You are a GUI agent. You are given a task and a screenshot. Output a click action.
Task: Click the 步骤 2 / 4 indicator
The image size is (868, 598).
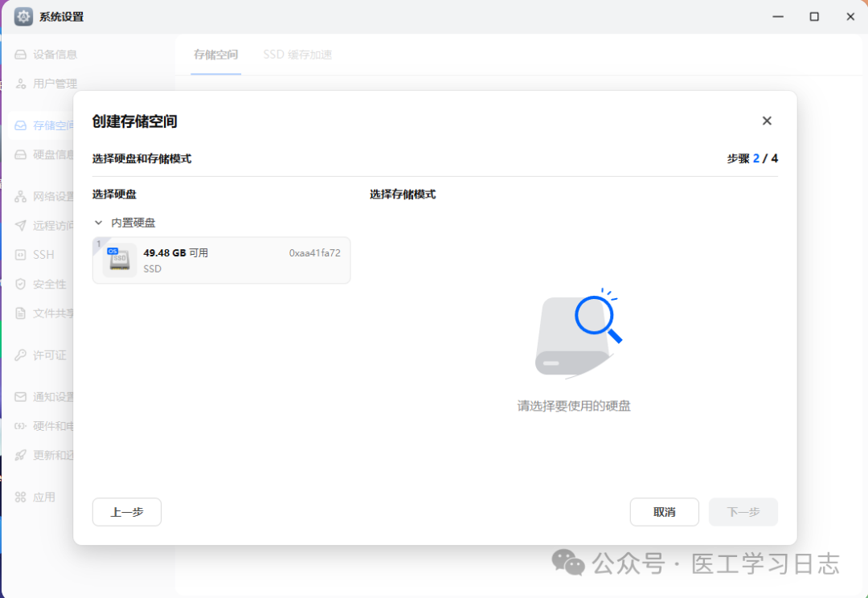pos(752,158)
